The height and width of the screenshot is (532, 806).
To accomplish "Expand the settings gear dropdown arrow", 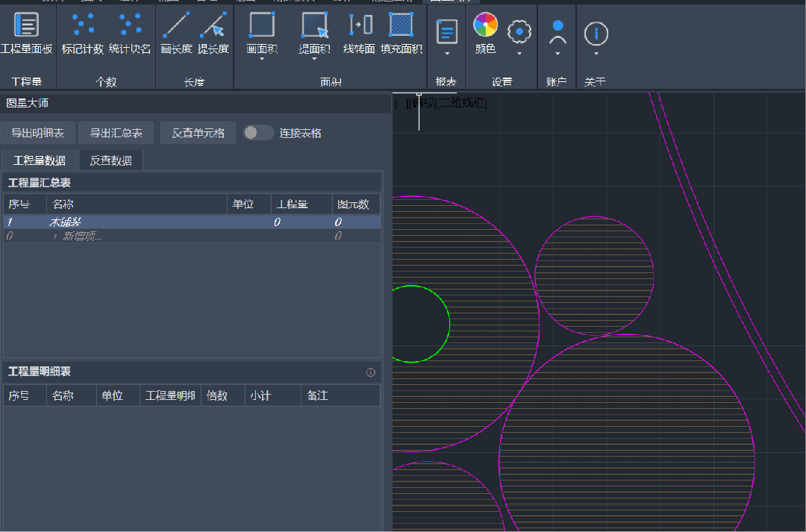I will 519,54.
